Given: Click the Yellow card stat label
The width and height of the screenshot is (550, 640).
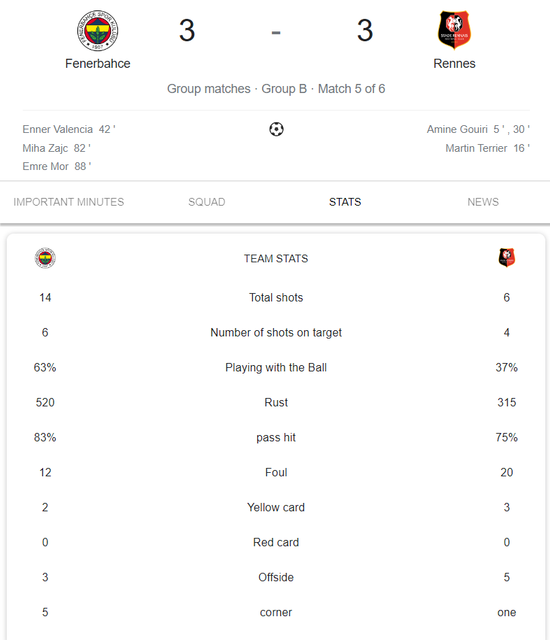Looking at the screenshot, I should (276, 507).
